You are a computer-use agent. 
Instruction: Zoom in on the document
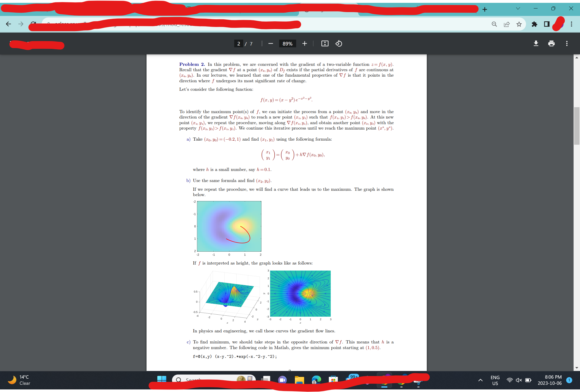304,43
